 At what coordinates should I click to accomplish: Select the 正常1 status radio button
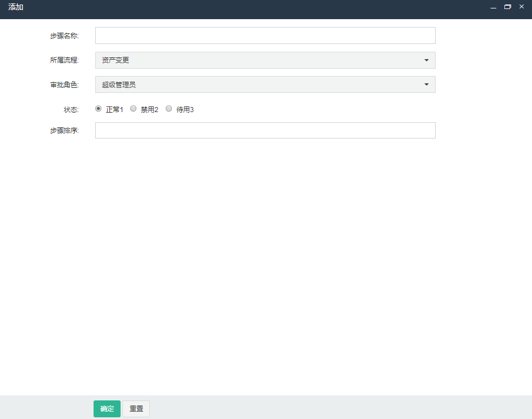coord(99,109)
